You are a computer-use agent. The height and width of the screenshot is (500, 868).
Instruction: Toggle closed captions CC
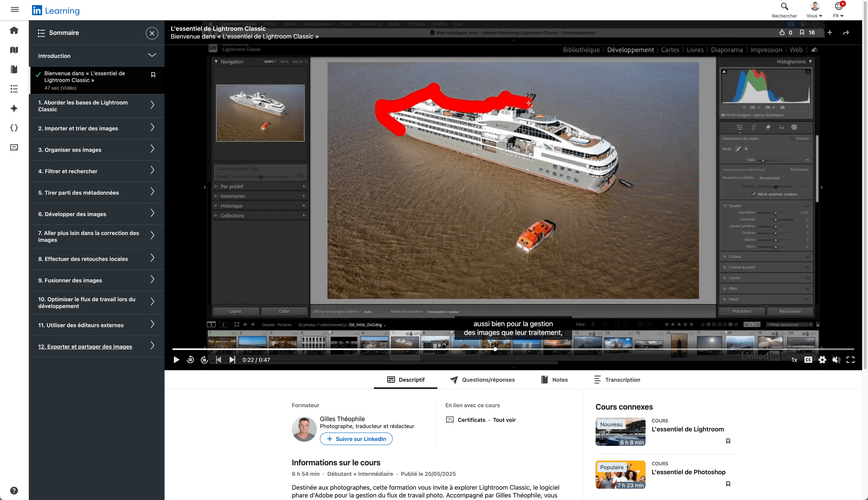click(x=808, y=360)
